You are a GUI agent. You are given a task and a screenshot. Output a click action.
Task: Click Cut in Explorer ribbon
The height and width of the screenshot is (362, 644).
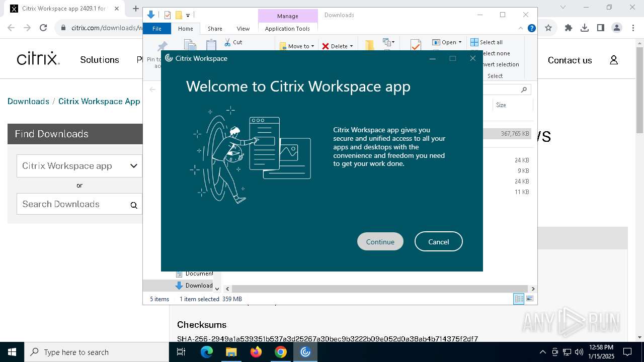point(233,42)
